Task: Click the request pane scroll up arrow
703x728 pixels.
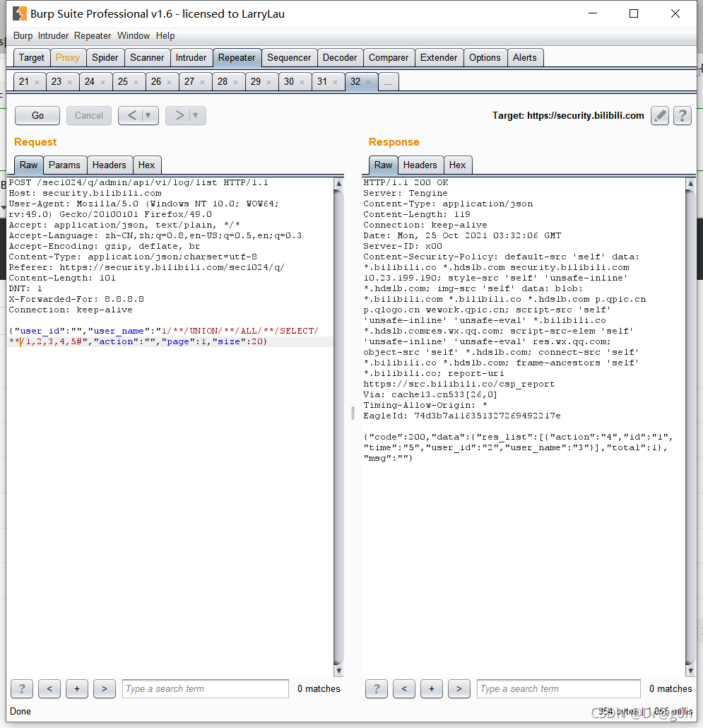Action: tap(338, 183)
